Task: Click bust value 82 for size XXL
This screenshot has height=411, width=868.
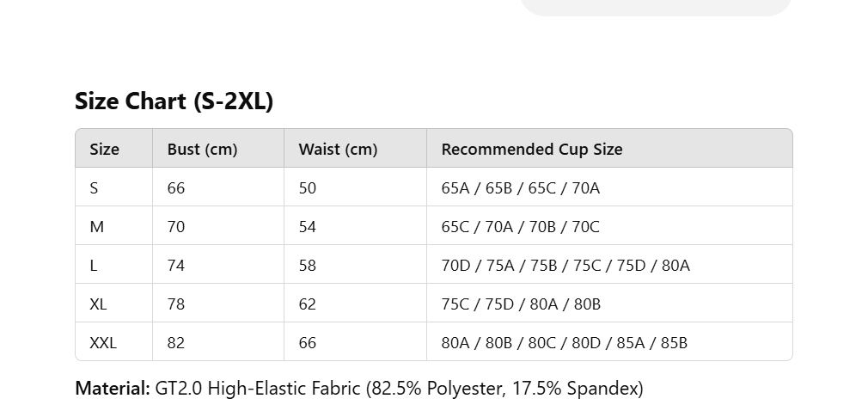Action: (x=176, y=342)
